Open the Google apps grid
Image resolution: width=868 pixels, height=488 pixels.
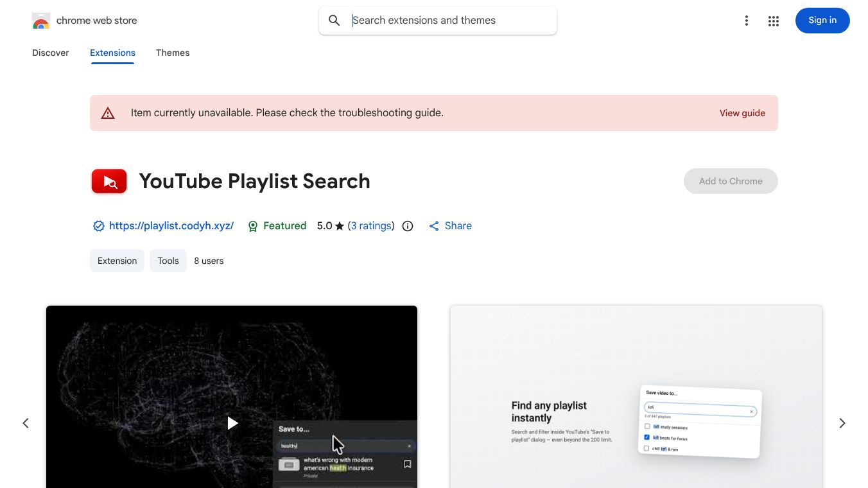coord(773,21)
